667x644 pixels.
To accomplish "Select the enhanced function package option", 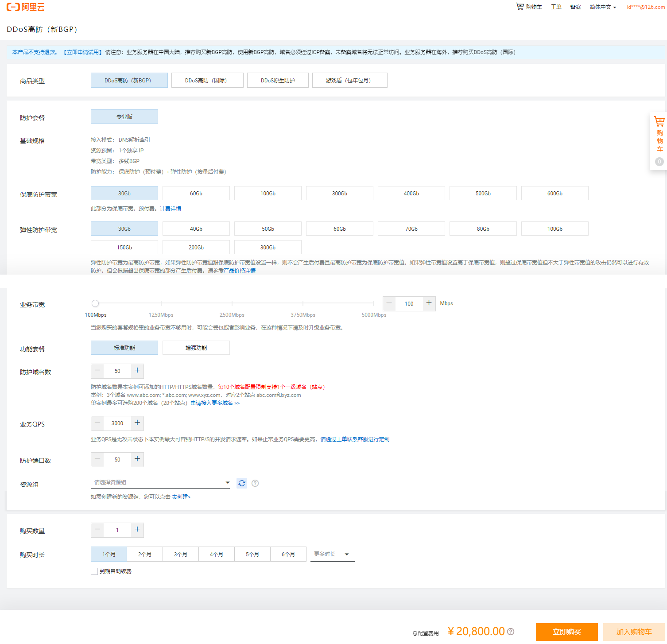I will point(196,348).
